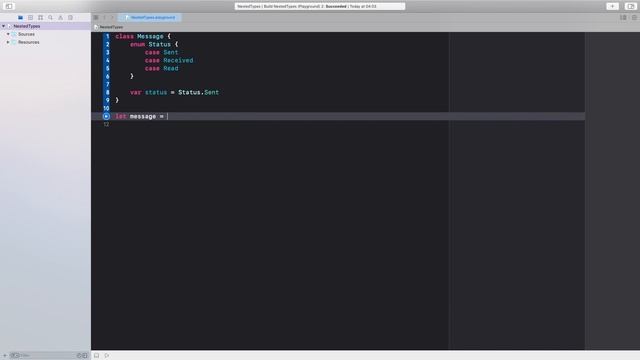Open the related items grid menu
Viewport: 640px width, 360px height.
click(x=96, y=18)
